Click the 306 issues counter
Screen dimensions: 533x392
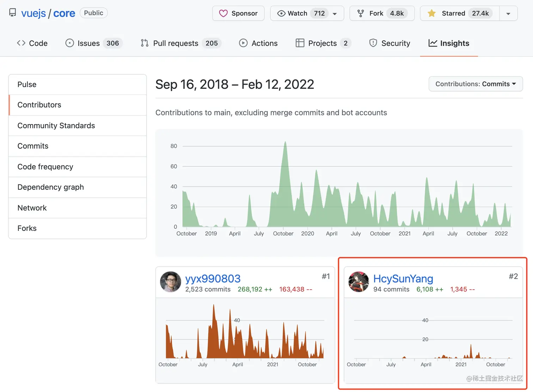113,43
